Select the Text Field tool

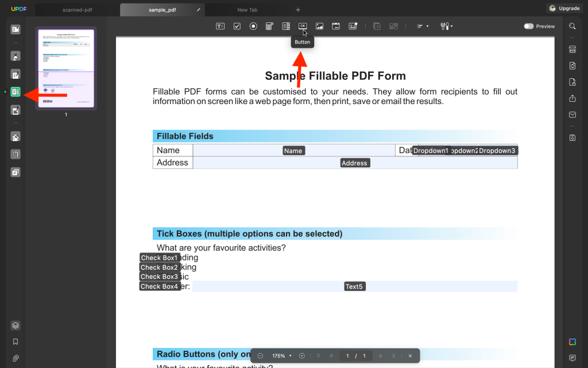[220, 26]
